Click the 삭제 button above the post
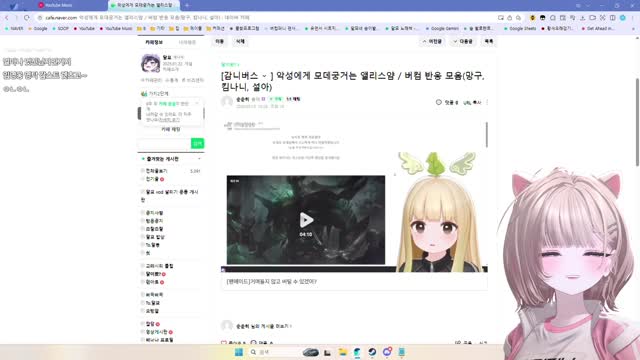Viewport: 640px width, 360px height. (x=240, y=42)
